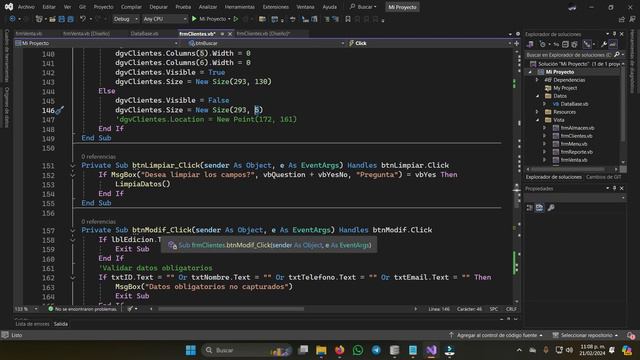Open File Explorer from the taskbar

click(321, 350)
